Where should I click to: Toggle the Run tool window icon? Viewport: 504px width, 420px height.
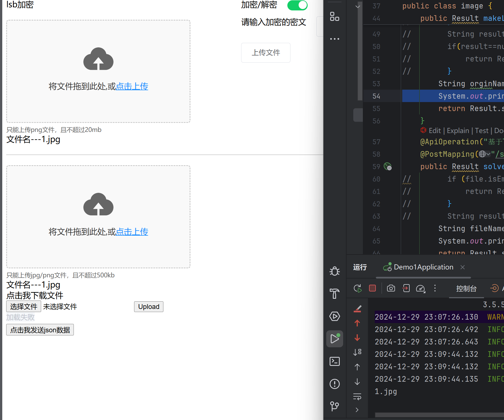335,339
